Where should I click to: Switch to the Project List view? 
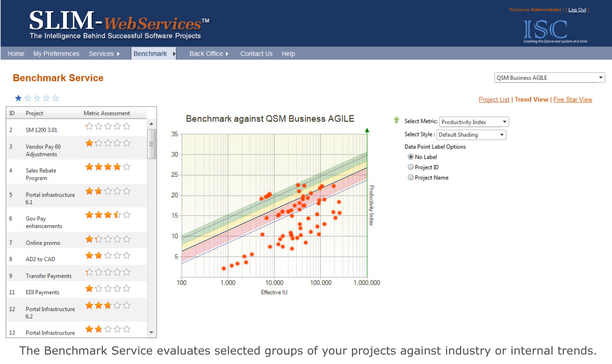tap(494, 100)
